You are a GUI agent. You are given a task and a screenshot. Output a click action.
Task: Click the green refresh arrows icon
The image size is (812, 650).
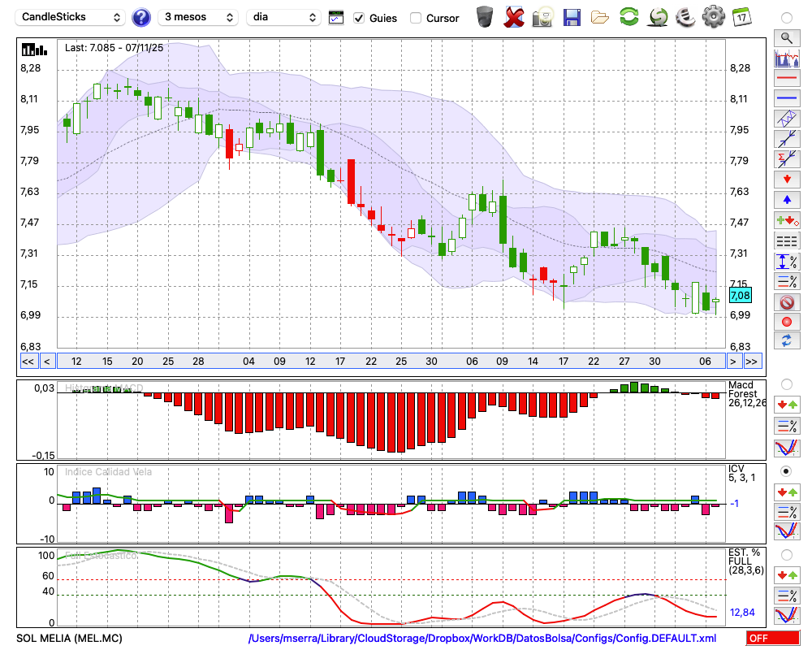pos(628,17)
